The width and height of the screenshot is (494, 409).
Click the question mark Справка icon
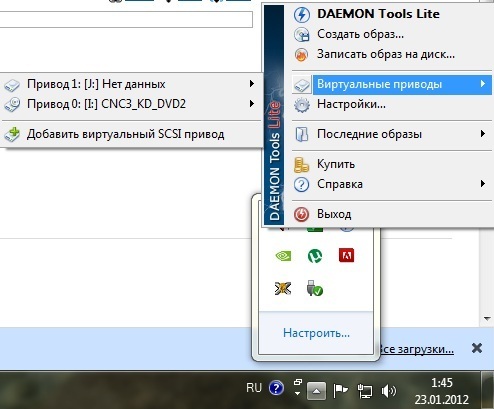tap(302, 184)
